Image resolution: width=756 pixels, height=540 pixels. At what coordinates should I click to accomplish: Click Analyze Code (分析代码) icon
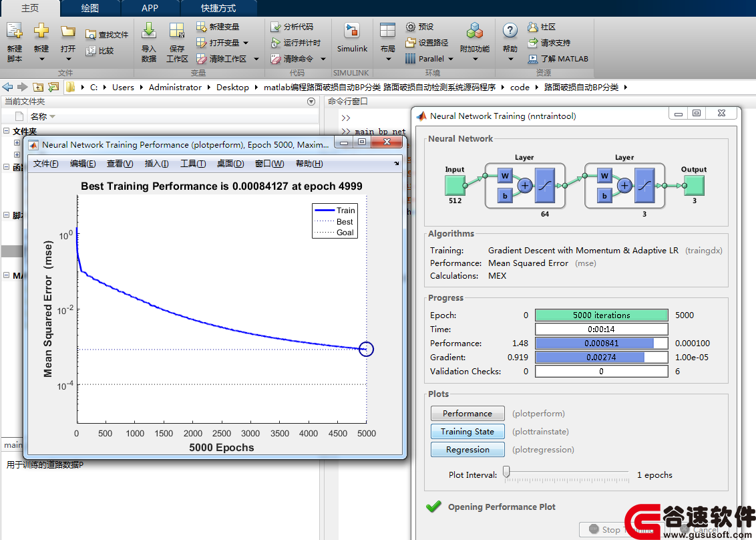click(x=276, y=27)
